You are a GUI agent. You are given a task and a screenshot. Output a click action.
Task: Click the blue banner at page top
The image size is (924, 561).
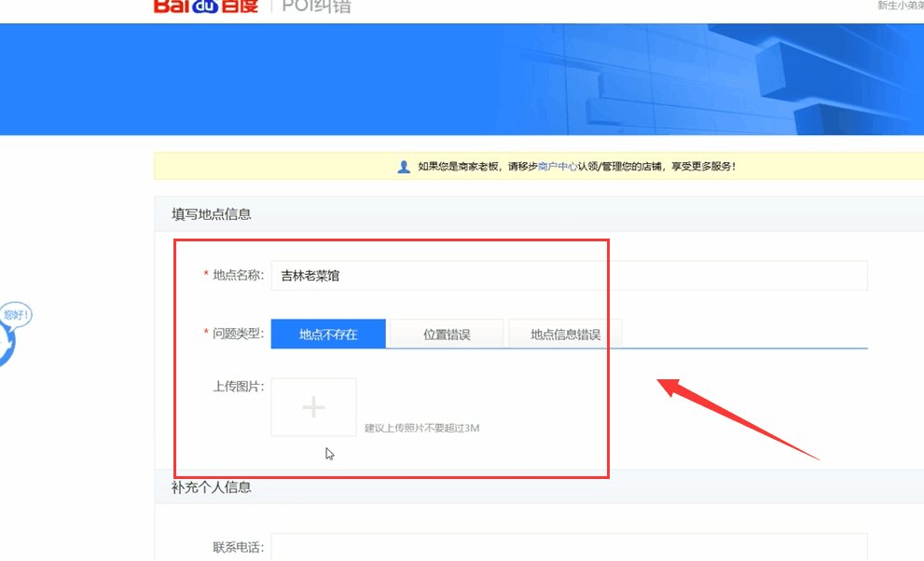(462, 79)
